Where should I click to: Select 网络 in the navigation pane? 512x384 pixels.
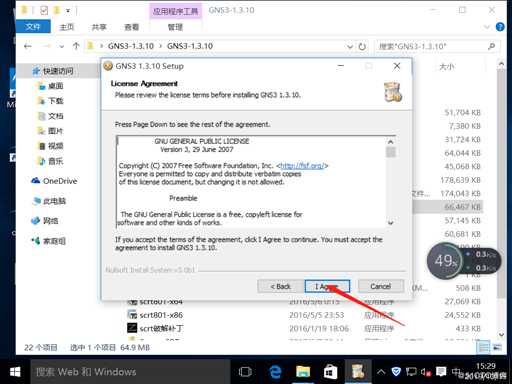[x=45, y=221]
